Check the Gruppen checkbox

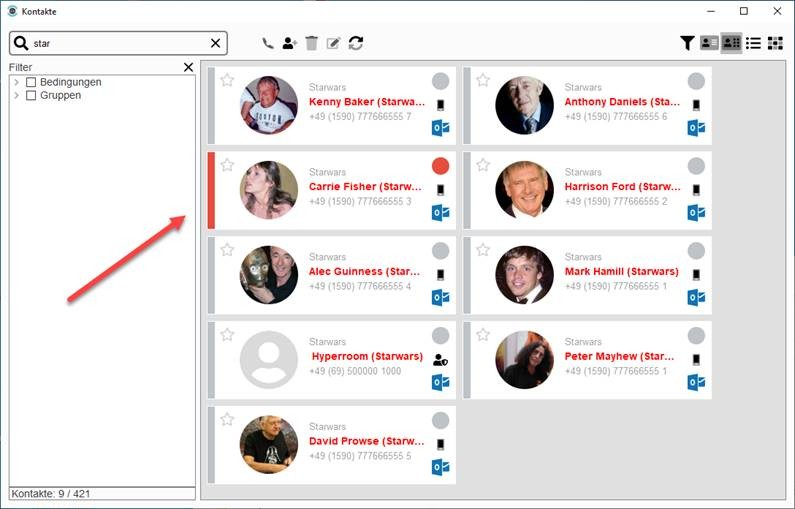(31, 95)
